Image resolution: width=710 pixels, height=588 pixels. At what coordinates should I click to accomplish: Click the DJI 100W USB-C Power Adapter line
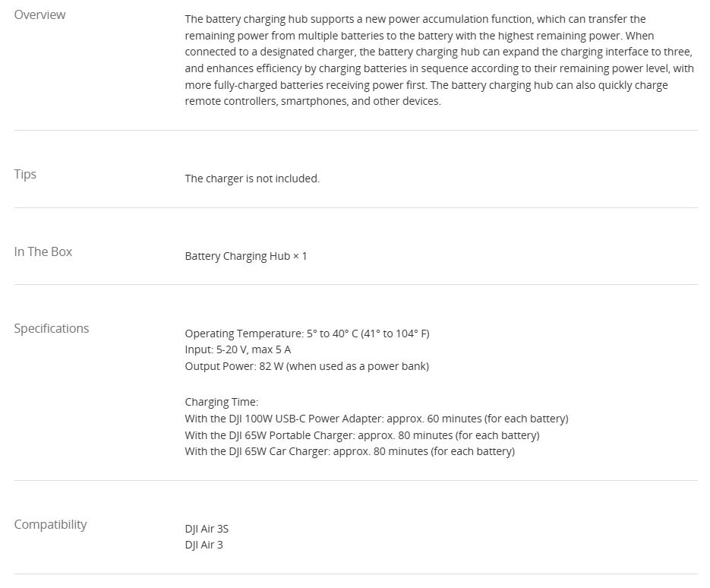(x=376, y=419)
